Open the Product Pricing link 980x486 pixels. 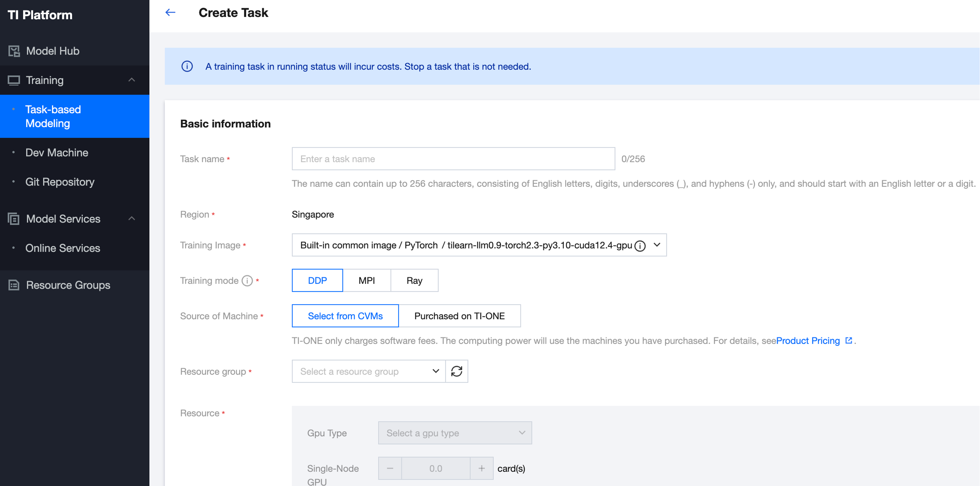tap(808, 341)
